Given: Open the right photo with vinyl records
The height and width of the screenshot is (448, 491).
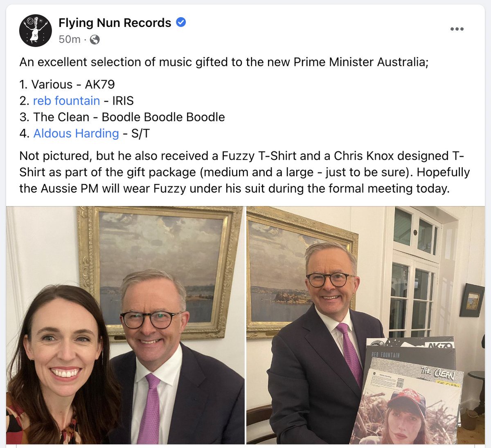Looking at the screenshot, I should [x=366, y=325].
